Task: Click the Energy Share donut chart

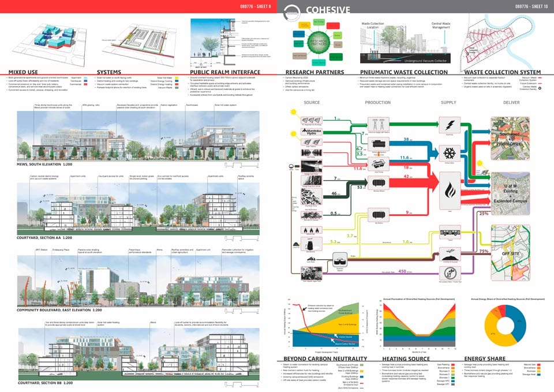Action: pyautogui.click(x=506, y=325)
